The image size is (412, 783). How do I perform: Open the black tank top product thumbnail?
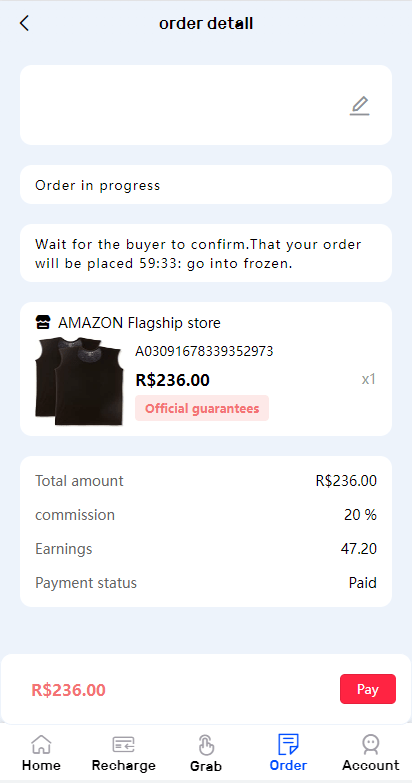78,381
